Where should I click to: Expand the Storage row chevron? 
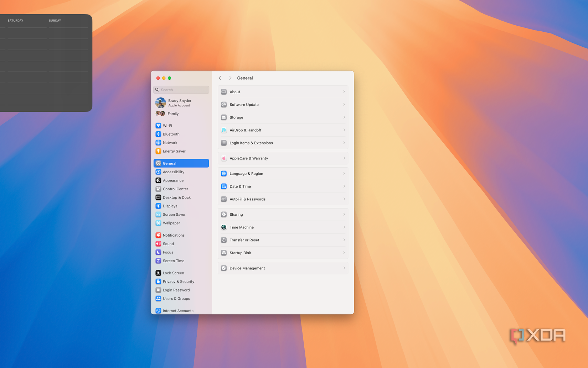(x=344, y=117)
